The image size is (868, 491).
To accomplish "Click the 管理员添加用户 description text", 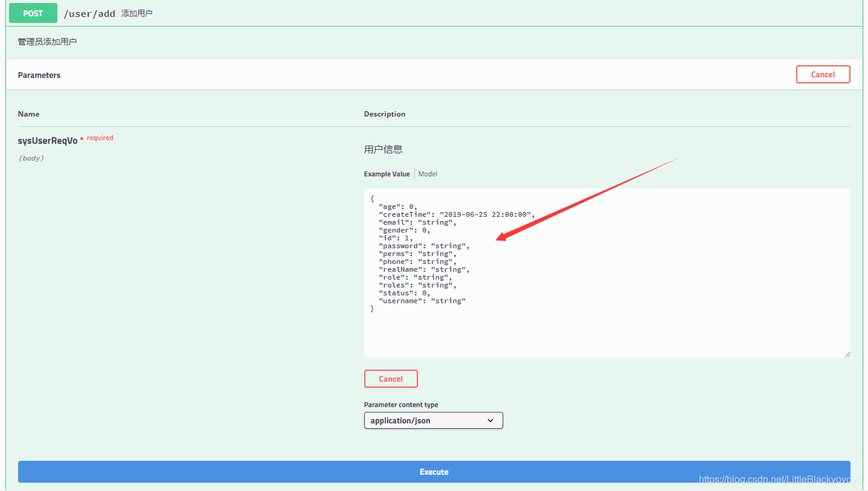I will (47, 42).
